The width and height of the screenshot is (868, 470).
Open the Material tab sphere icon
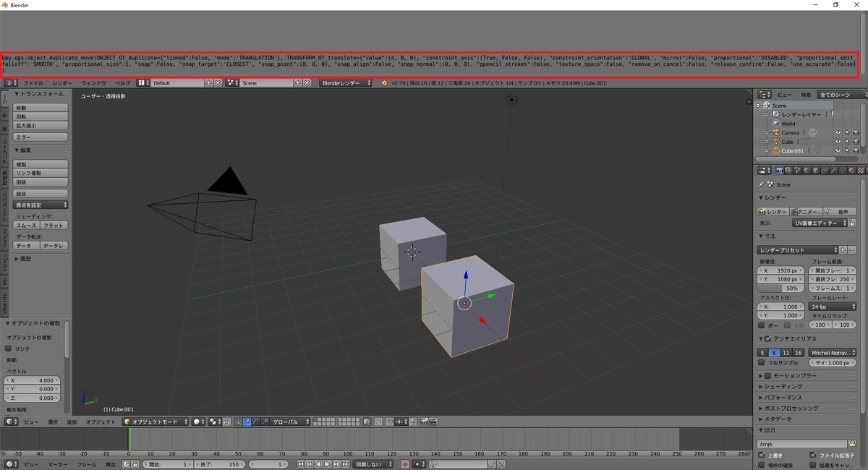tap(851, 170)
